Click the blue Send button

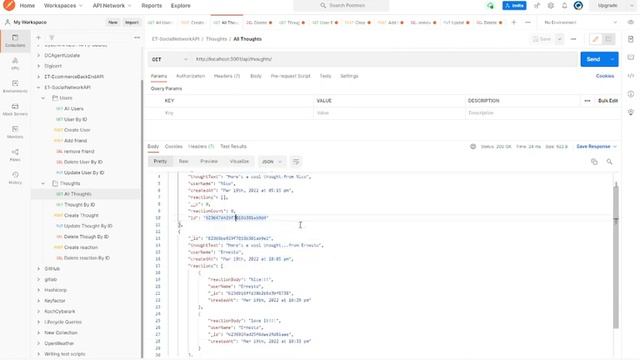593,60
